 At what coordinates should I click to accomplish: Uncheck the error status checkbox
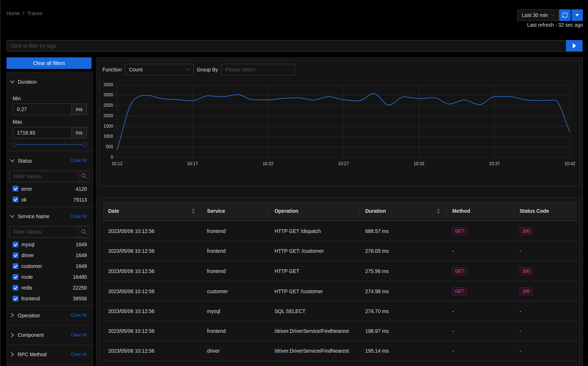(16, 189)
